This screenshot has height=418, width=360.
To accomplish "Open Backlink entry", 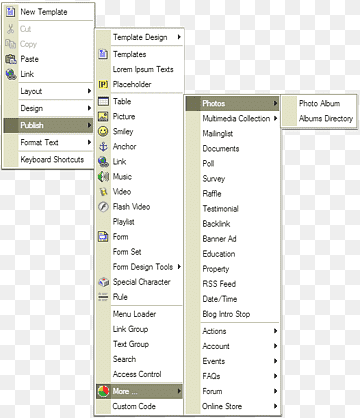I will [x=232, y=224].
